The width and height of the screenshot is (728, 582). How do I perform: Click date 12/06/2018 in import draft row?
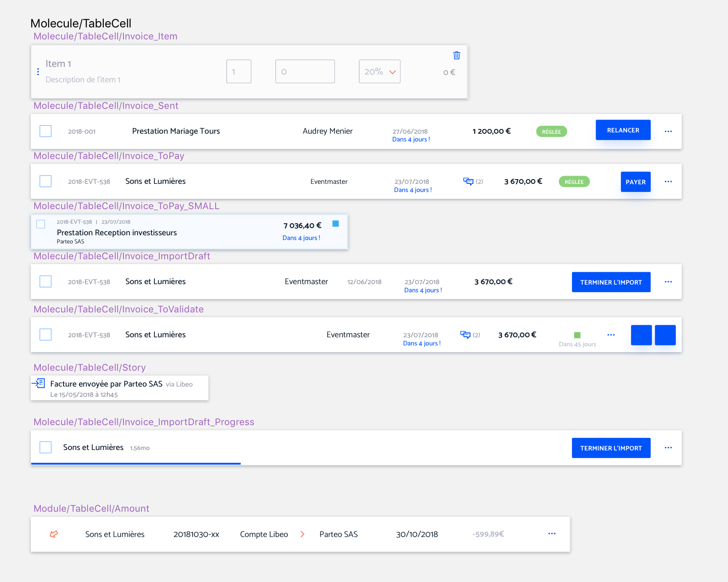click(x=364, y=282)
